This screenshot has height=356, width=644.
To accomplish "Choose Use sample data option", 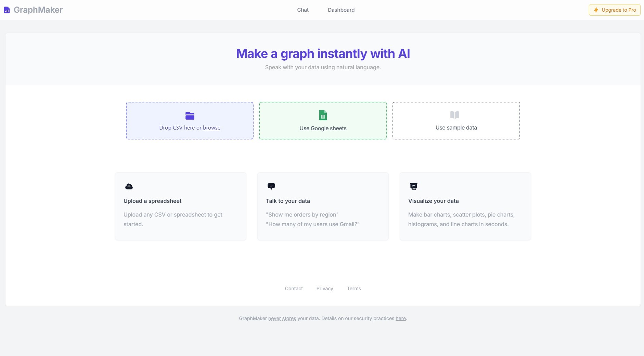I will coord(456,121).
